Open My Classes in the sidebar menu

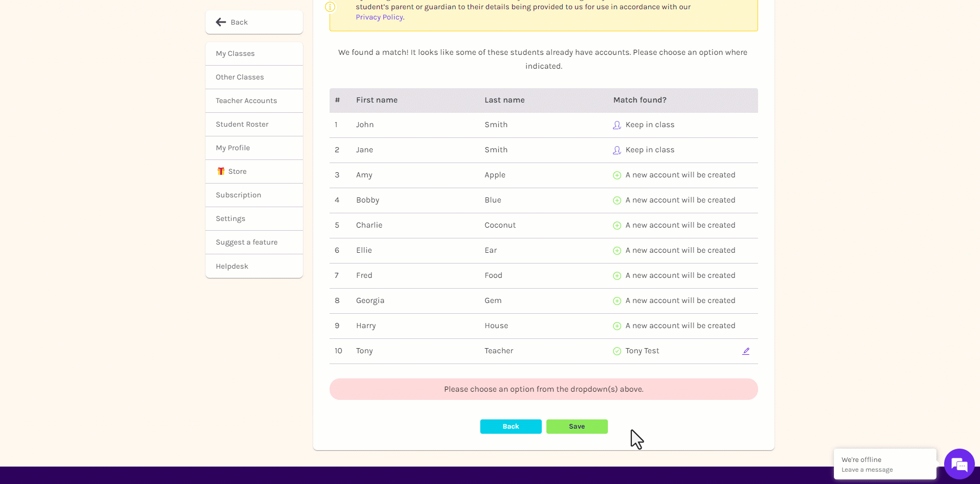pos(254,54)
